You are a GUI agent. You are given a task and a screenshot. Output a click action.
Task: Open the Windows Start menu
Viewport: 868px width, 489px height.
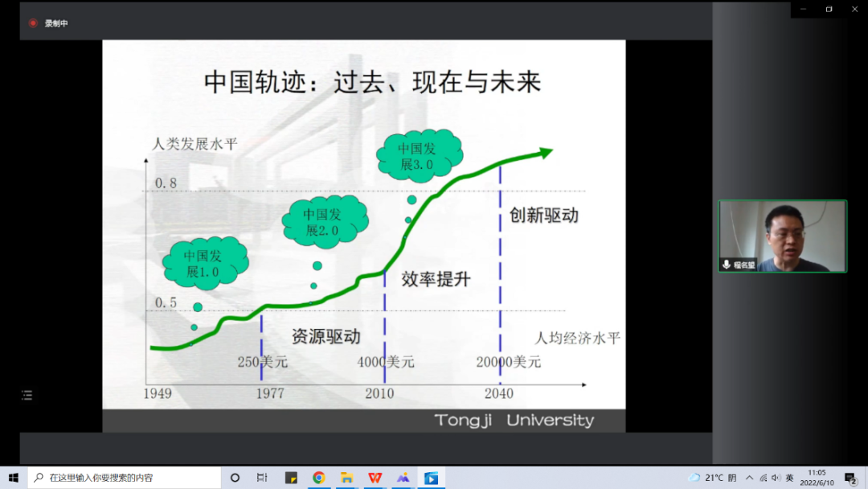[x=13, y=478]
